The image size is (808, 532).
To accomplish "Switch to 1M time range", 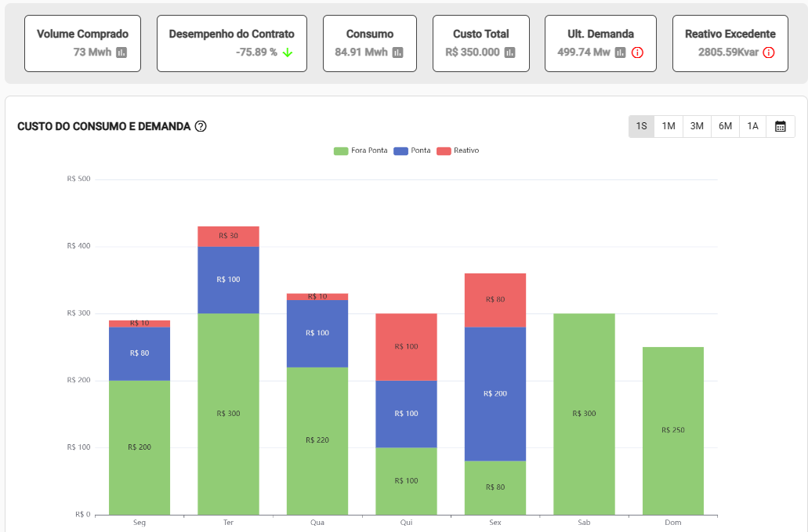I will pyautogui.click(x=669, y=126).
